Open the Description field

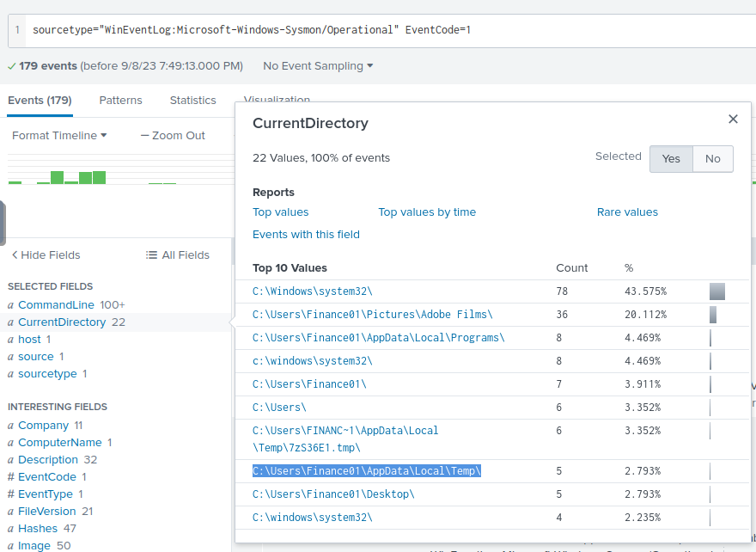[48, 460]
